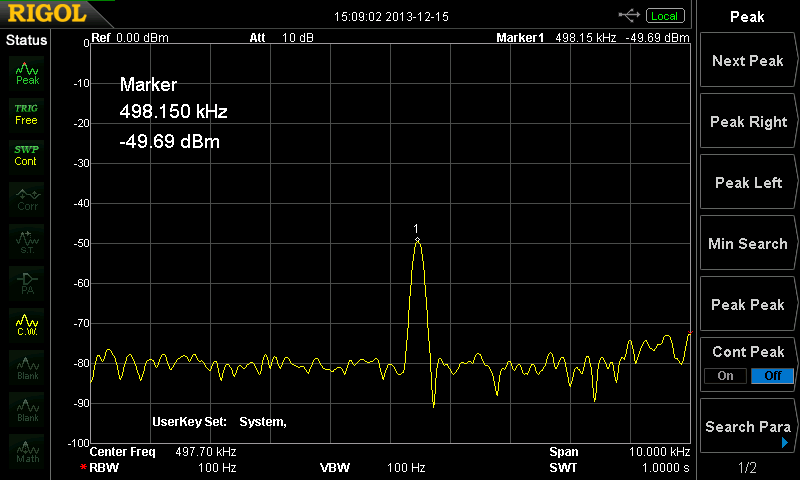This screenshot has width=800, height=480.
Task: Click the SWP Cont sweep icon
Action: tap(27, 155)
